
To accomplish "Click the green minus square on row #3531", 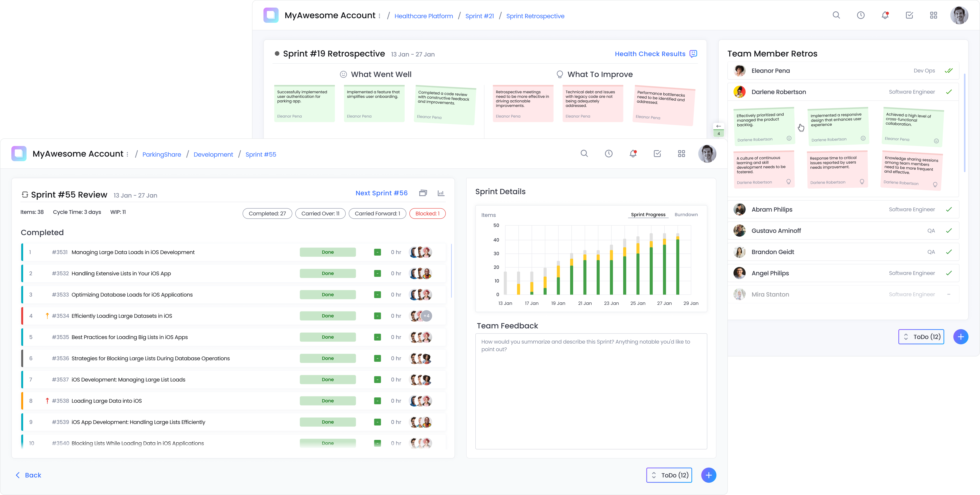I will [x=377, y=252].
